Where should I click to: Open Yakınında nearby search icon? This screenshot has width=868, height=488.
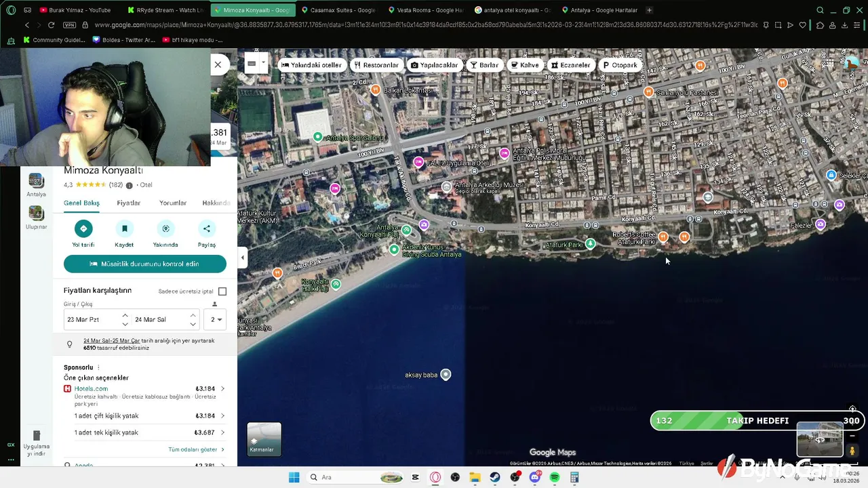click(x=165, y=228)
